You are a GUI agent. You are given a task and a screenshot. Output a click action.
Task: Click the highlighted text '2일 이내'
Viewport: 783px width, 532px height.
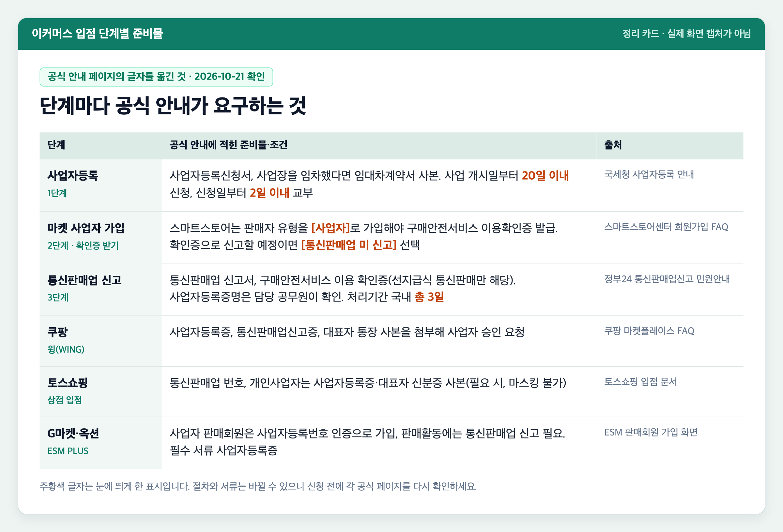[269, 193]
